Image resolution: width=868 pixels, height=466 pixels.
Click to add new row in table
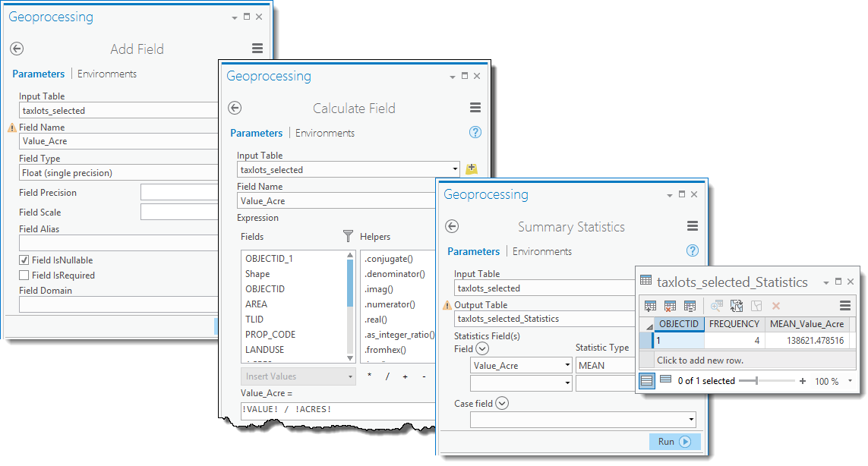point(700,361)
